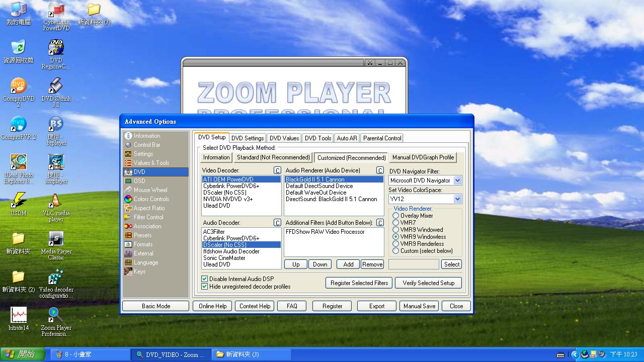Open the Association settings icon

click(x=128, y=226)
